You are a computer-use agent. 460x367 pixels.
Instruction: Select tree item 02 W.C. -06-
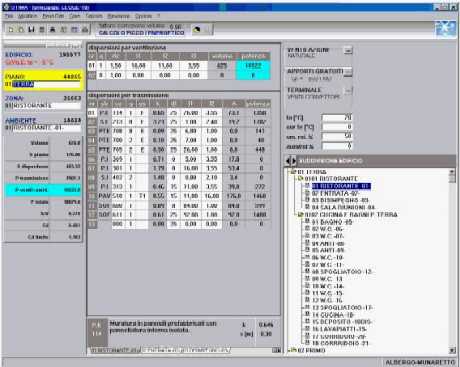[327, 229]
